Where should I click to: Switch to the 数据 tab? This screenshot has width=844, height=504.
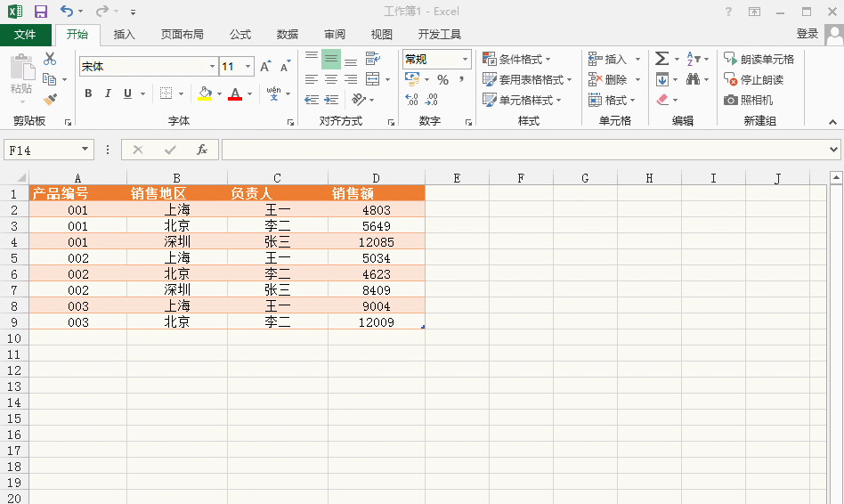[x=288, y=35]
